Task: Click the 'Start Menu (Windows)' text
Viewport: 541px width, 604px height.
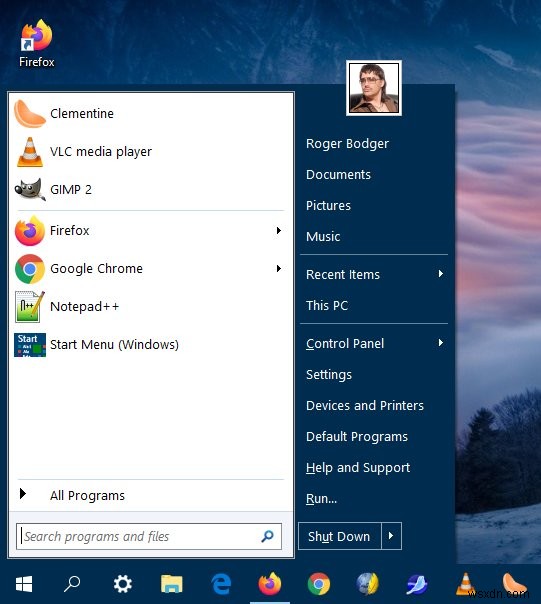Action: (x=114, y=345)
